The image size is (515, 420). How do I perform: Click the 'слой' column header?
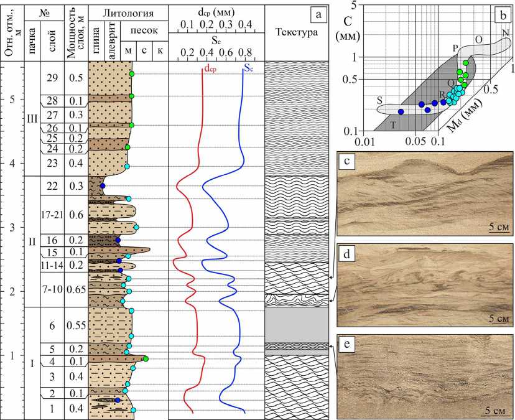tap(52, 41)
